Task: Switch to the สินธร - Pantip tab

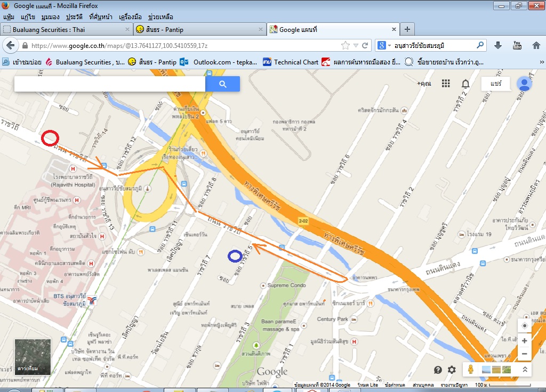Action: 199,30
